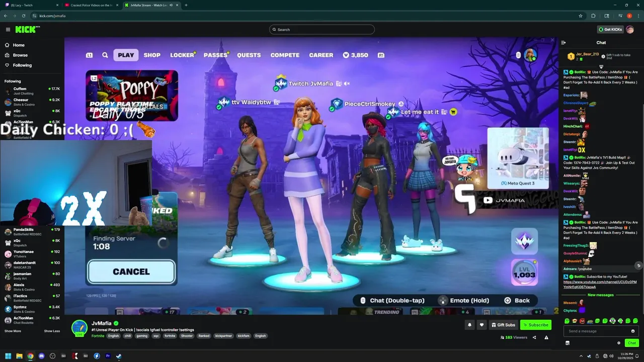Share stream via share icon

(534, 337)
